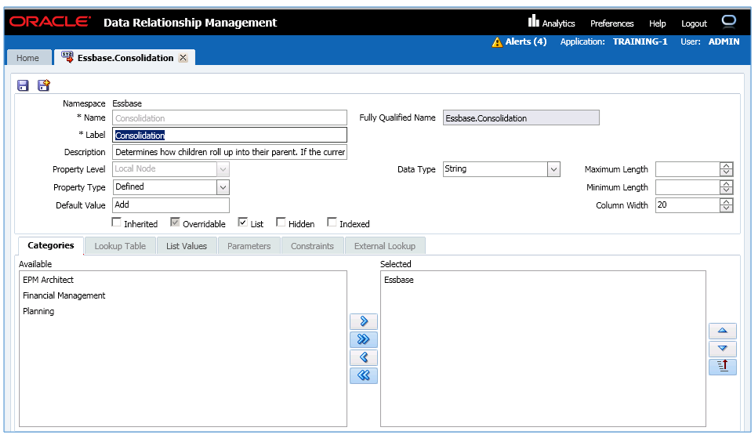Click the Logout link
The height and width of the screenshot is (437, 755).
(x=694, y=24)
